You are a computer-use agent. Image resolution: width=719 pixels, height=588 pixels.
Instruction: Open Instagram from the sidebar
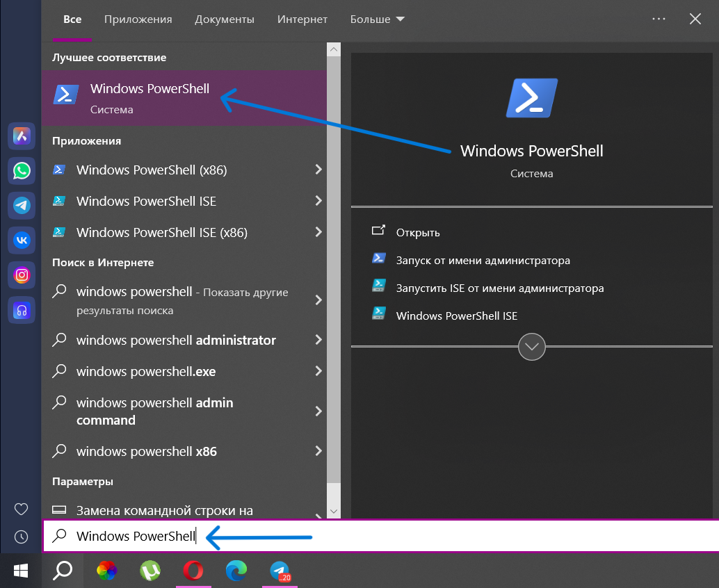22,275
